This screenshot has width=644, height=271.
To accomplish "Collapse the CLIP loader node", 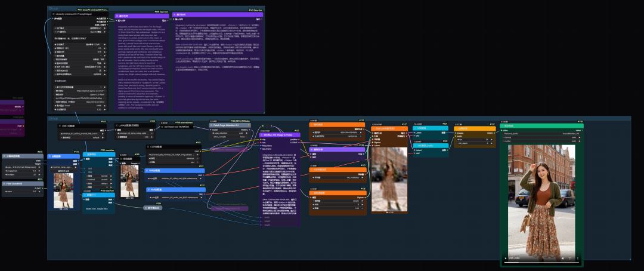I will [148, 146].
